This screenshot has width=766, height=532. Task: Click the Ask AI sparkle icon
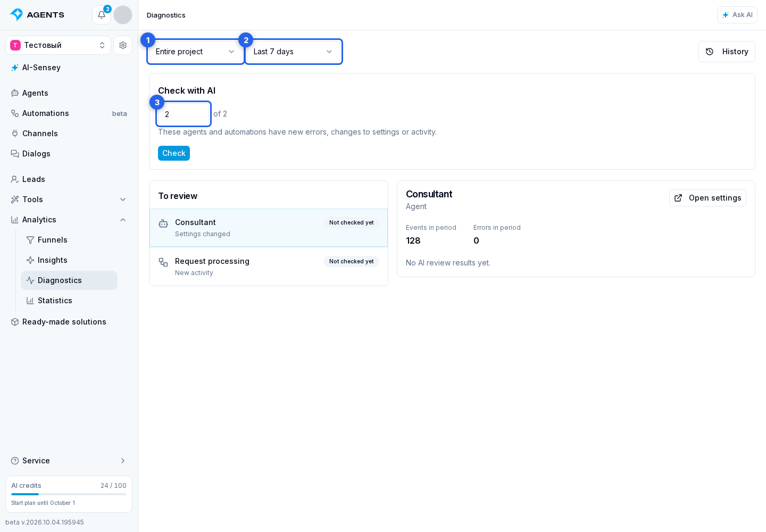click(x=726, y=15)
